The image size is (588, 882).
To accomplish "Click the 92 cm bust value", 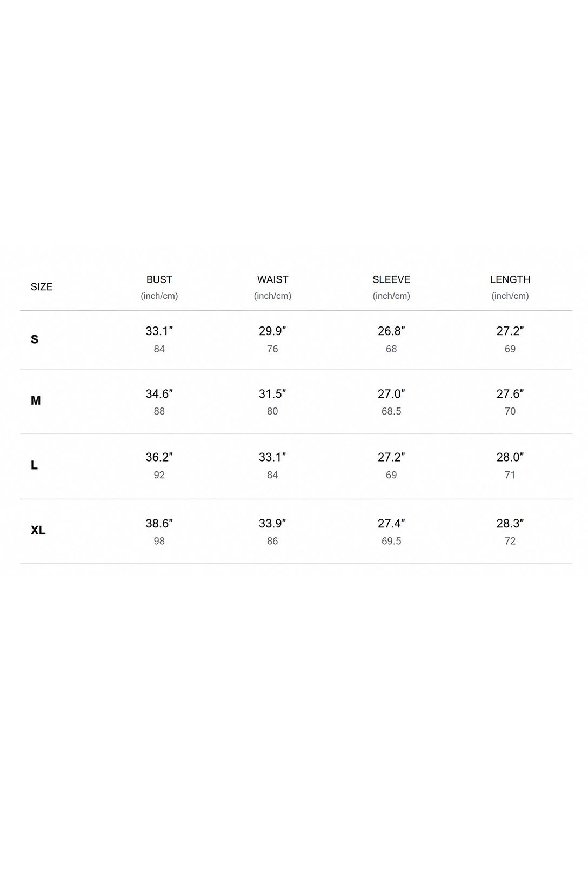I will (x=159, y=475).
